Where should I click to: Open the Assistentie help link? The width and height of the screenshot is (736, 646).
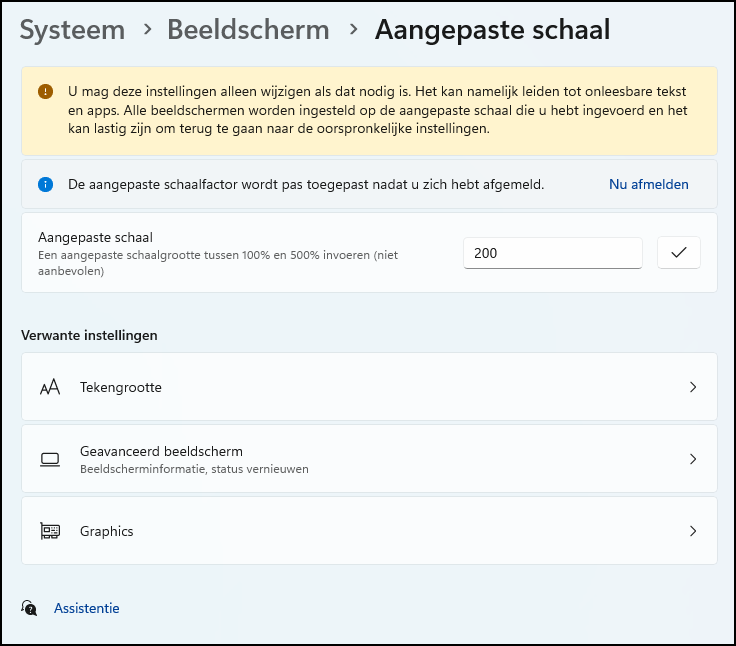[87, 608]
